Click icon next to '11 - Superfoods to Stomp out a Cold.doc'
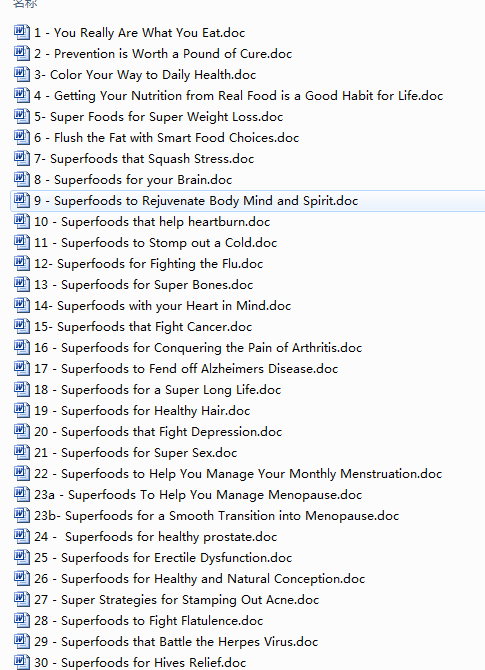The height and width of the screenshot is (670, 485). click(x=22, y=242)
